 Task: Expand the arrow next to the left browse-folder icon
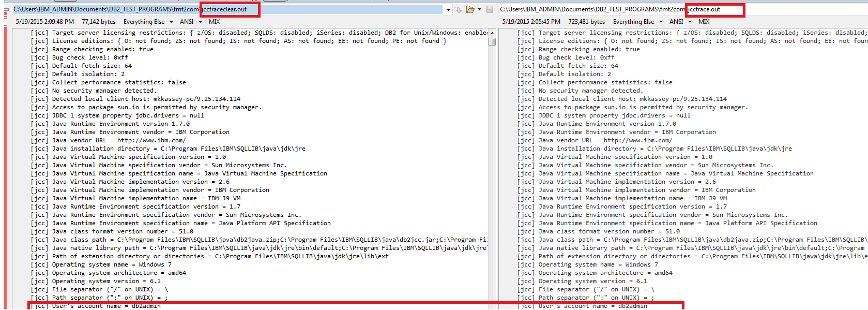coord(479,9)
